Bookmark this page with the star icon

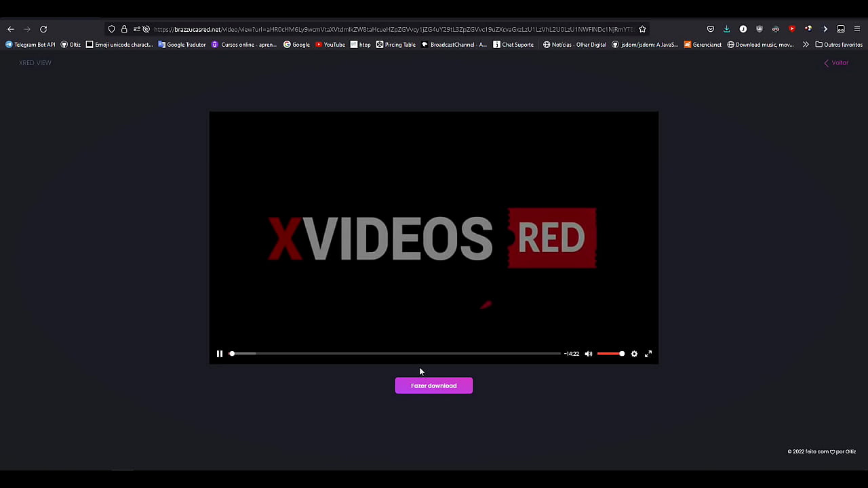[642, 29]
